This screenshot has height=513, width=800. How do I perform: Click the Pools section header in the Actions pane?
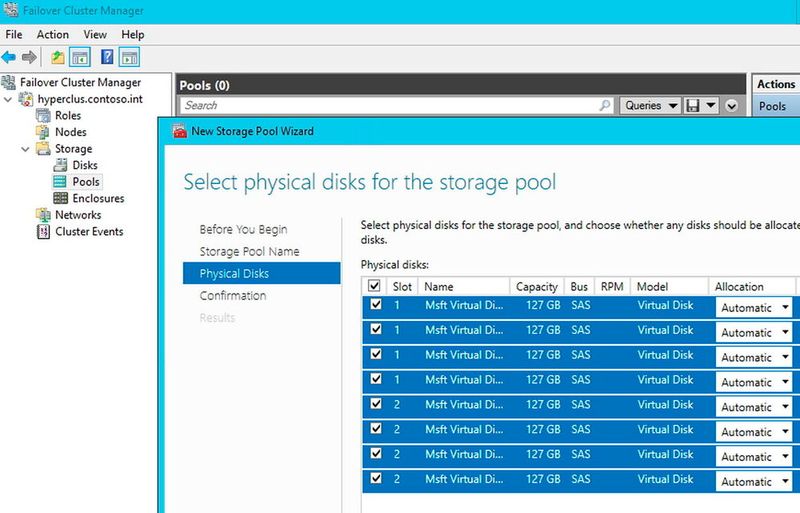[x=776, y=106]
